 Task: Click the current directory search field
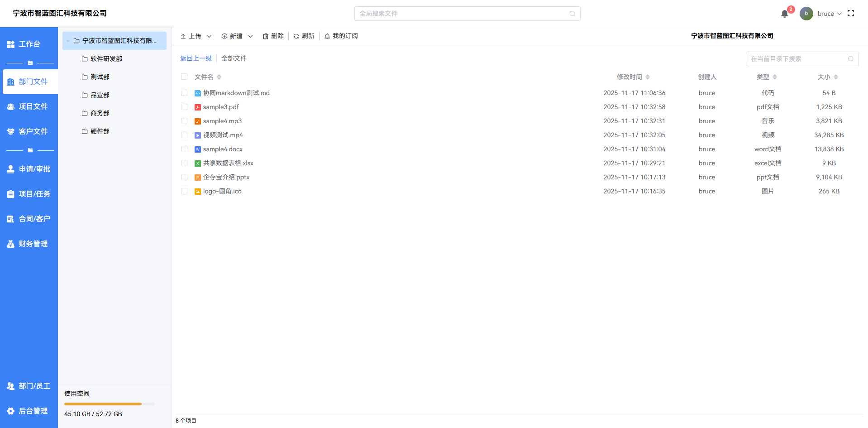(796, 59)
